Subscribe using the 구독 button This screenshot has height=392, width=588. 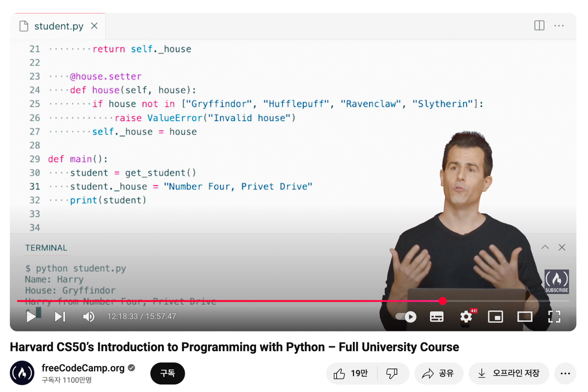pos(168,373)
